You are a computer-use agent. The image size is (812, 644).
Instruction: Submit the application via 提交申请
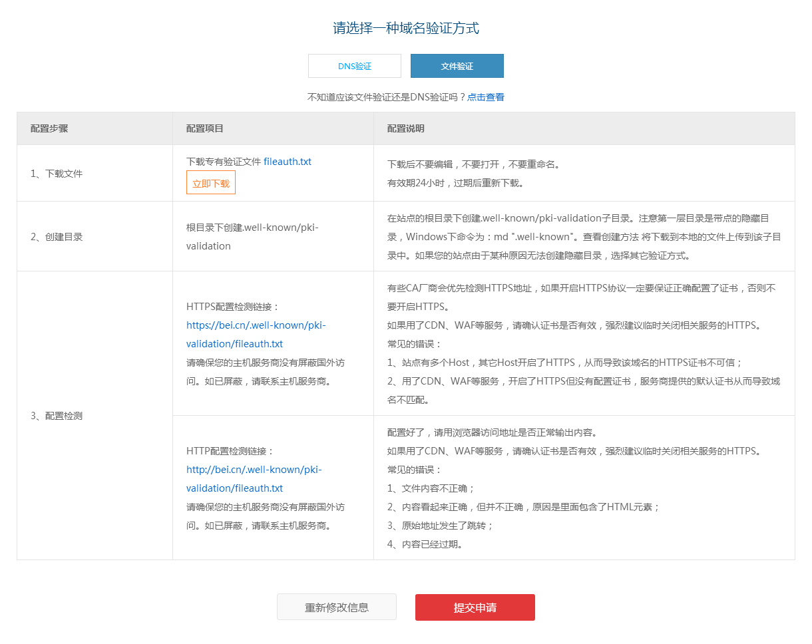[475, 607]
